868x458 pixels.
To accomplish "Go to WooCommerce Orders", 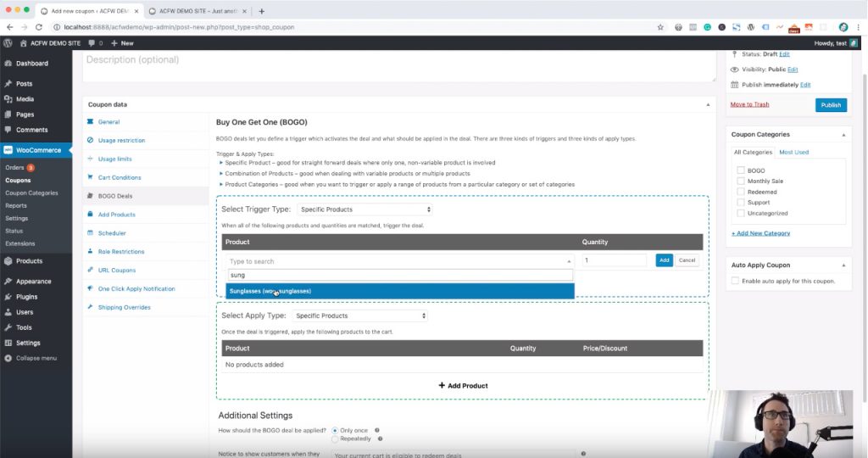I will (x=14, y=167).
